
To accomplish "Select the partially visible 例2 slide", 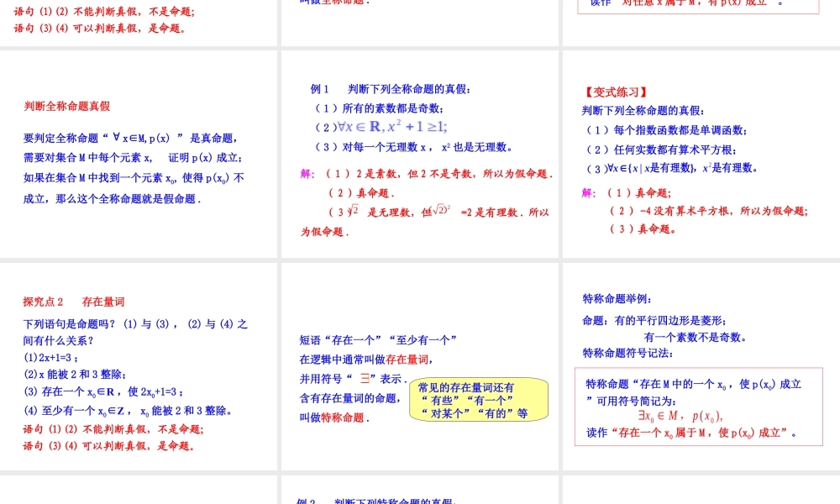I will [x=418, y=496].
